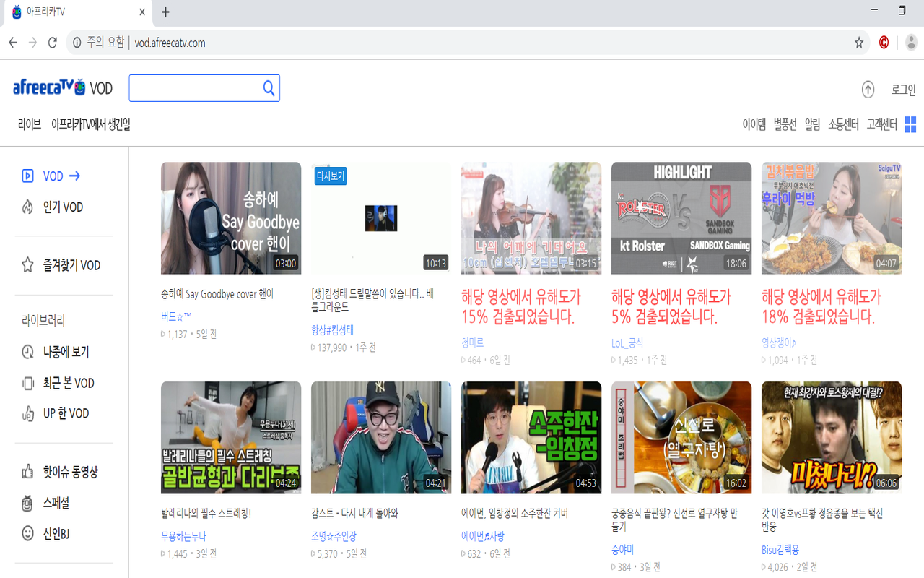Bookmark this page with the star icon
This screenshot has width=924, height=578.
tap(859, 43)
